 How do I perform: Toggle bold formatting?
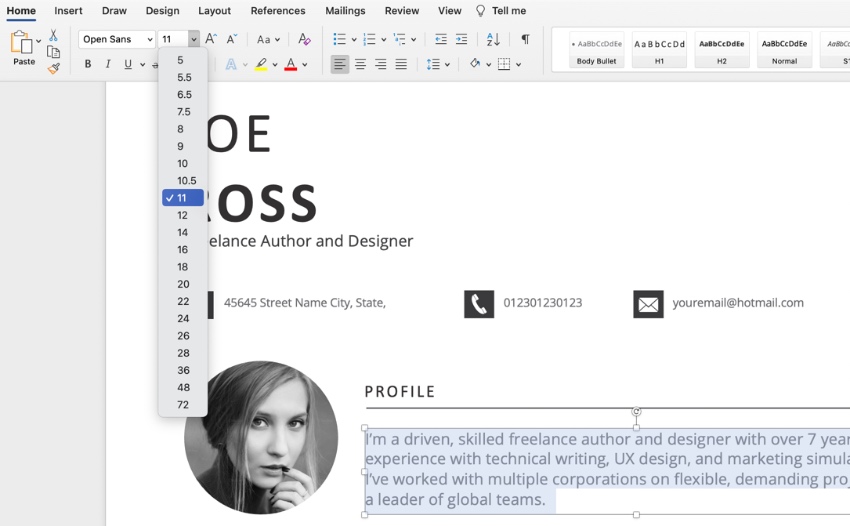[88, 65]
